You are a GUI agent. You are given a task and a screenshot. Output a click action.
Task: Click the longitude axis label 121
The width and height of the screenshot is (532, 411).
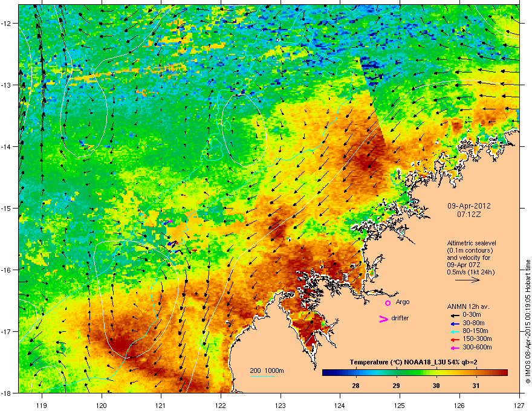pyautogui.click(x=161, y=405)
